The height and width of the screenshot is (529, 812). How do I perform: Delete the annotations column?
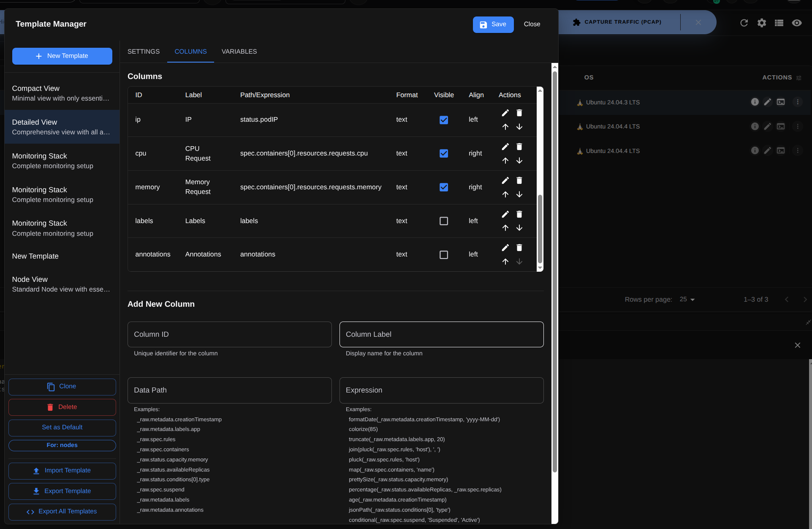519,248
